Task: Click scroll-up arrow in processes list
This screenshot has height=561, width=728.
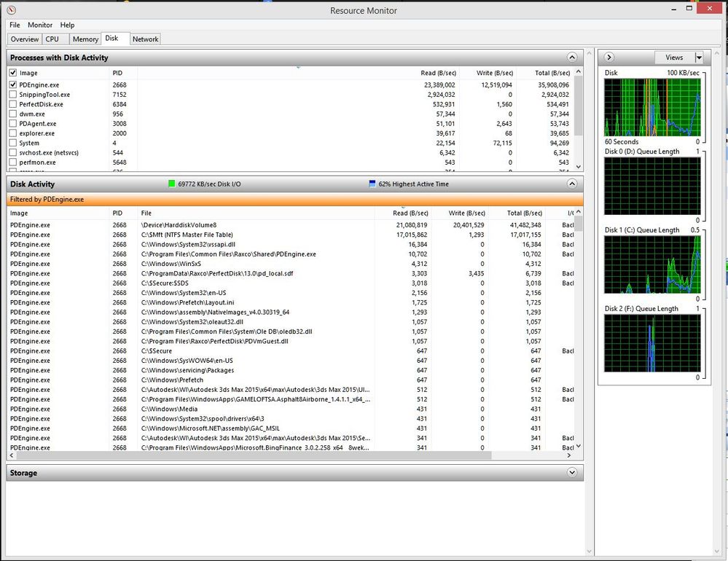Action: 579,71
